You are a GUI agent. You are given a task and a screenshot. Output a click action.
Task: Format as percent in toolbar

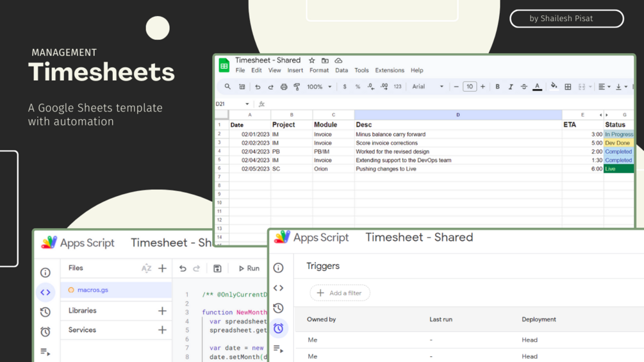click(x=358, y=86)
